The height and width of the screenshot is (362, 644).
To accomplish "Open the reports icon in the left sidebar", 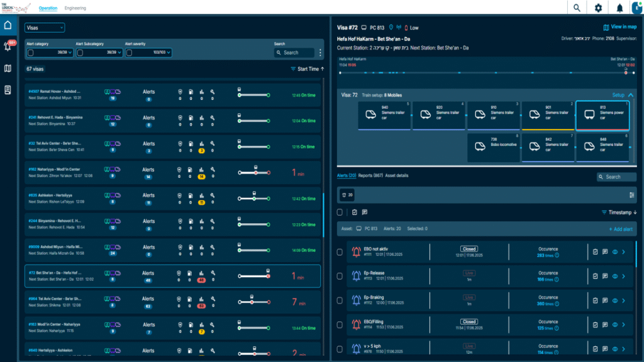I will (8, 90).
